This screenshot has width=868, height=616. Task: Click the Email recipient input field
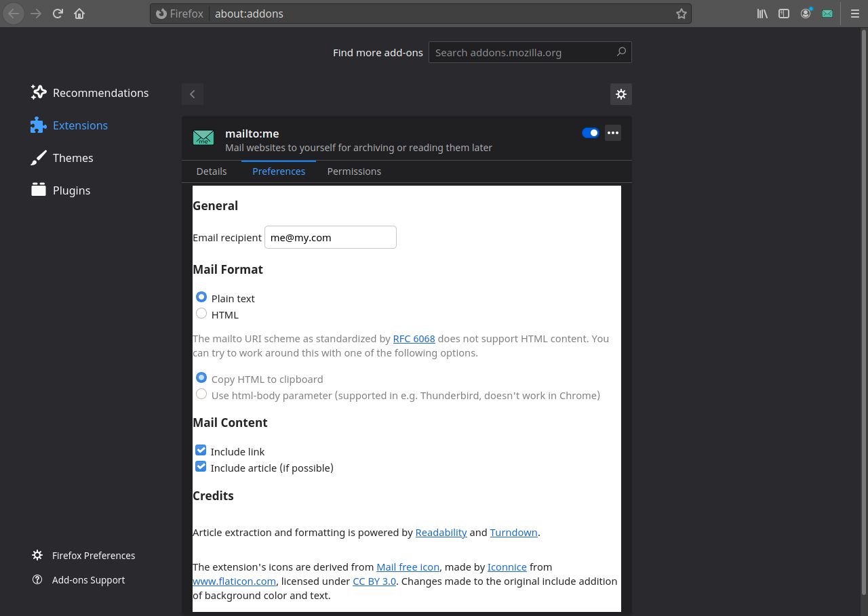coord(330,237)
